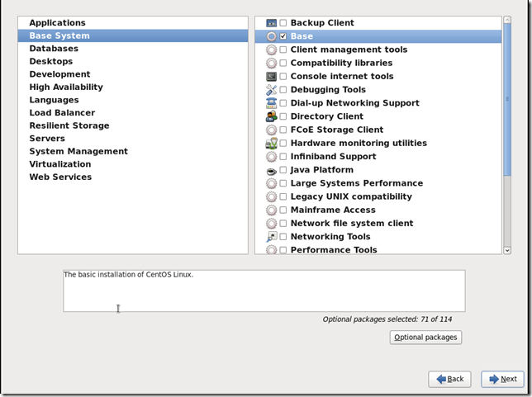Click the Performance Tools gear icon
The height and width of the screenshot is (397, 532).
click(272, 250)
